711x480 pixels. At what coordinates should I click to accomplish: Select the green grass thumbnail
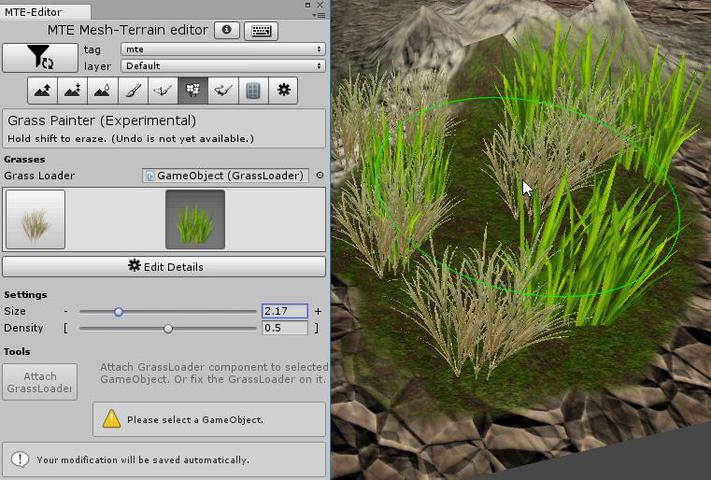coord(195,220)
